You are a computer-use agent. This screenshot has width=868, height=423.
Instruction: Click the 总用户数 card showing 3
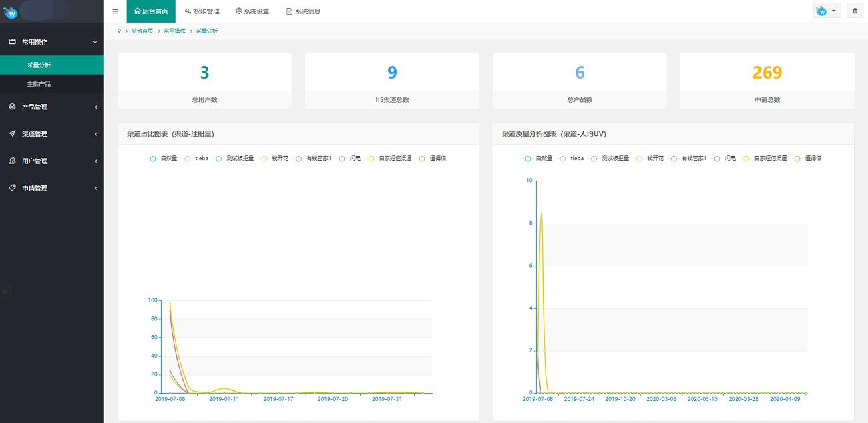[x=204, y=81]
